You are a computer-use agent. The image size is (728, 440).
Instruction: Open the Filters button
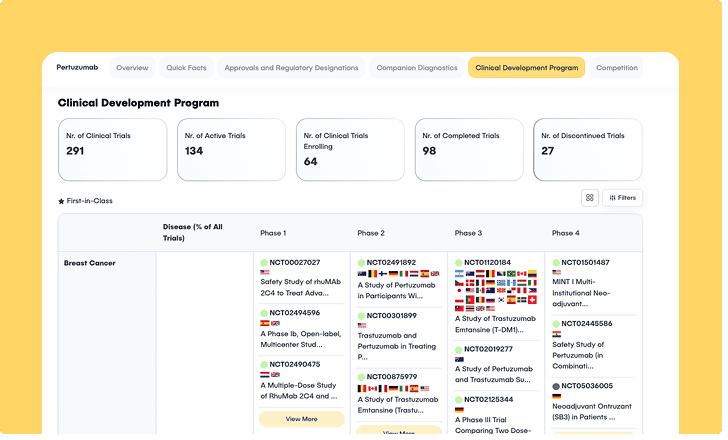click(623, 198)
